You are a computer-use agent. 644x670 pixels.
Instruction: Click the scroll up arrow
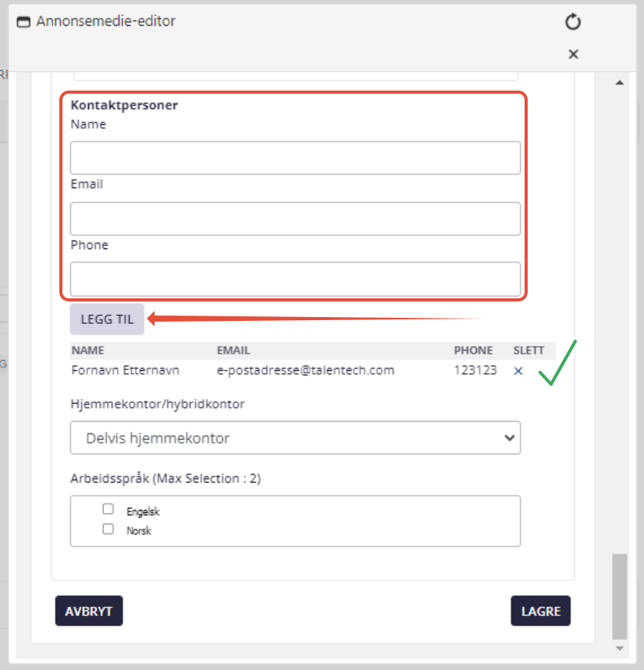tap(620, 83)
